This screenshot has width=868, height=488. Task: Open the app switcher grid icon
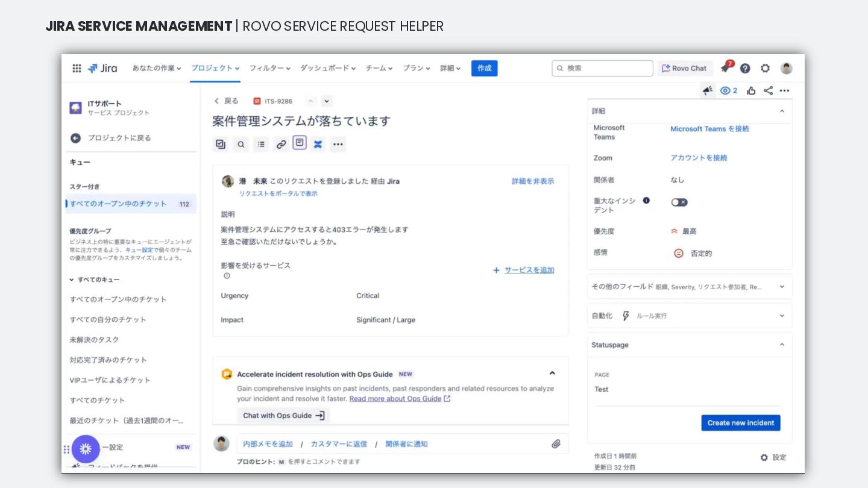[x=77, y=68]
